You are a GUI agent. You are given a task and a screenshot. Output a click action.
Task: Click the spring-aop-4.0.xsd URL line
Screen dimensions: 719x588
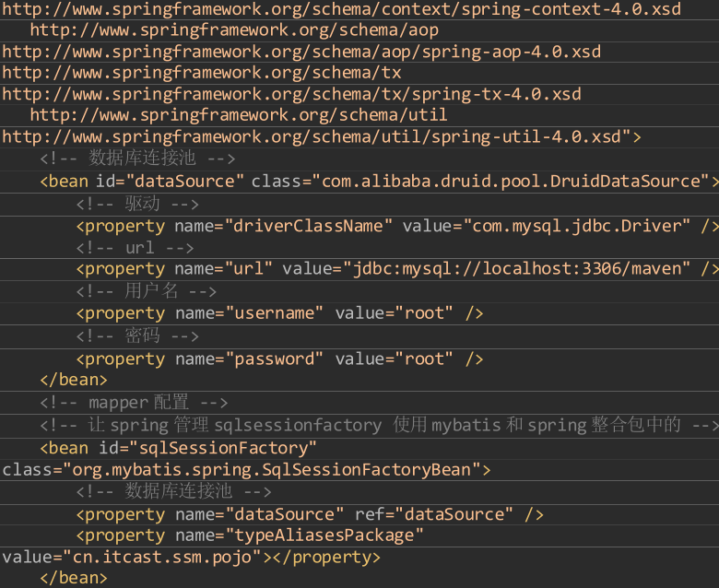click(x=301, y=52)
